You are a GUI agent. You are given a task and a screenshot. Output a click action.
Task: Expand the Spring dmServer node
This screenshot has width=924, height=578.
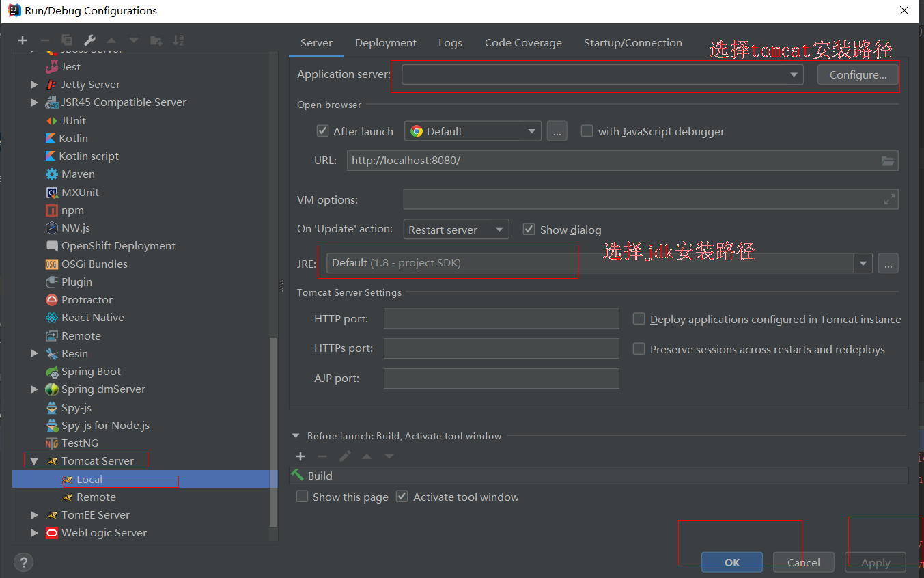[34, 389]
